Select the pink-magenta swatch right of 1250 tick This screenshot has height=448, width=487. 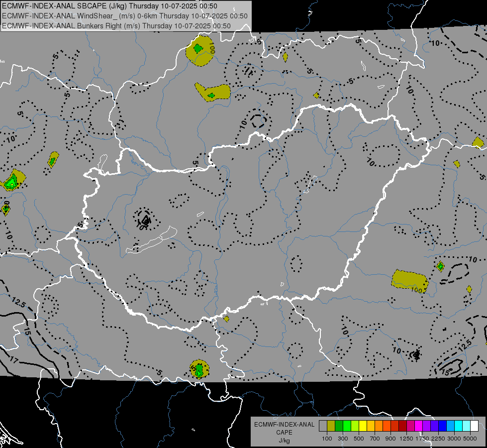411,426
